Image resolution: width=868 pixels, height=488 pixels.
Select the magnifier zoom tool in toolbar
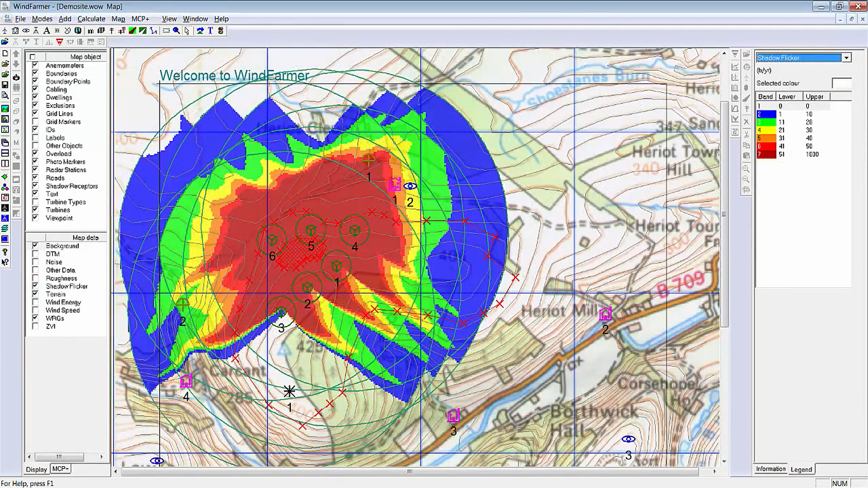pyautogui.click(x=177, y=30)
